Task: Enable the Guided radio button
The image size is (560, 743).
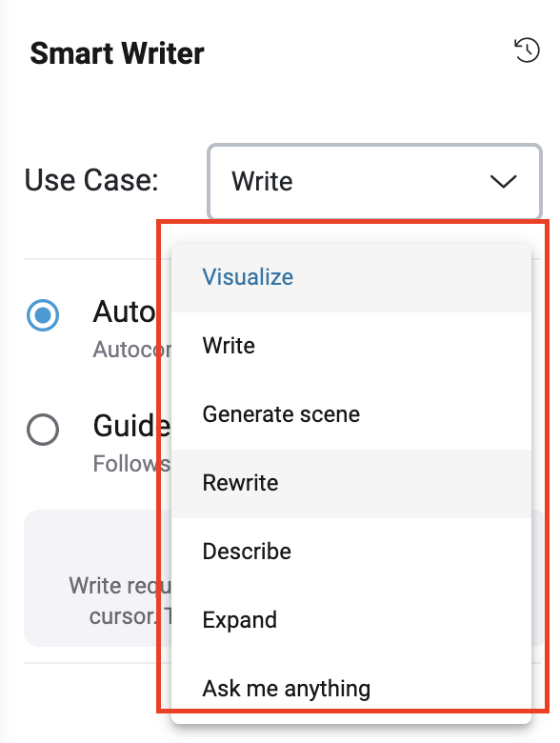Action: coord(43,430)
